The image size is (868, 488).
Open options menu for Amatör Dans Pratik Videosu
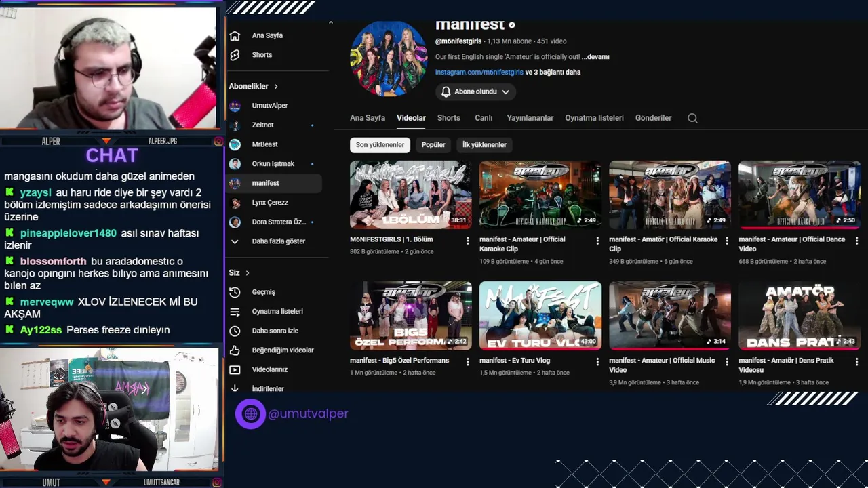pos(856,362)
